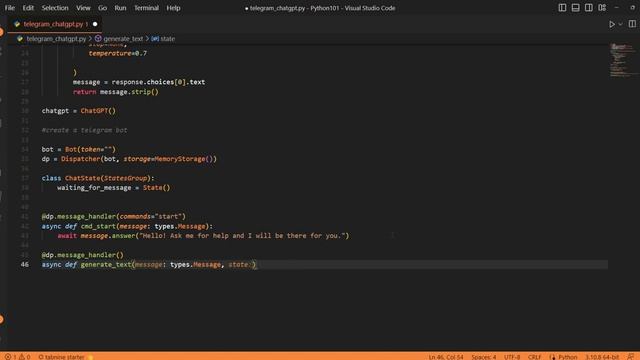Expand the generate_text breadcrumb item
This screenshot has width=640, height=360.
point(123,39)
